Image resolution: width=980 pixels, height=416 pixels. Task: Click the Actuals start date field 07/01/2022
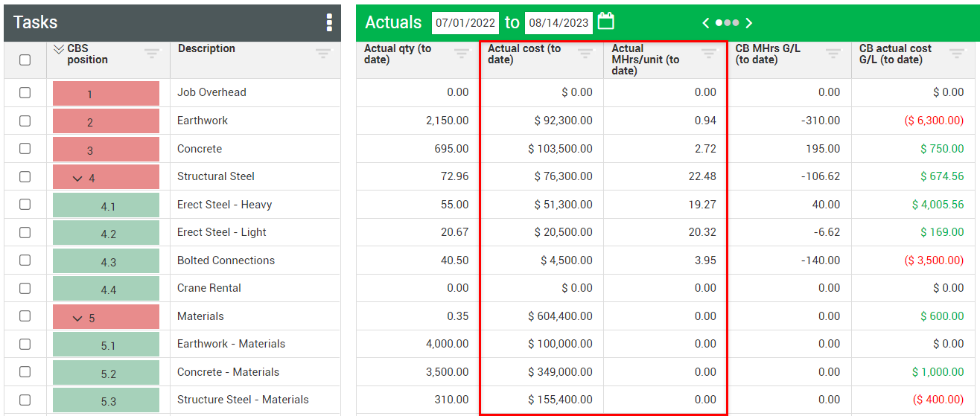(465, 23)
